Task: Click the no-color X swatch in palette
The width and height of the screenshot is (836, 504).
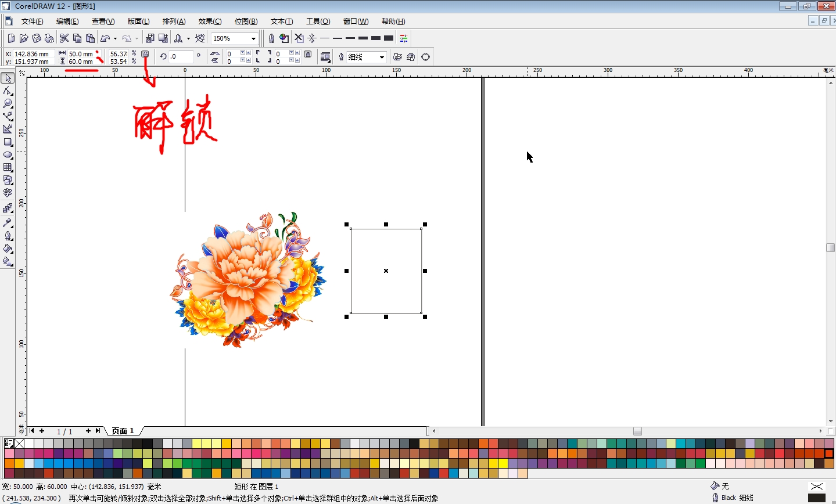Action: (19, 444)
